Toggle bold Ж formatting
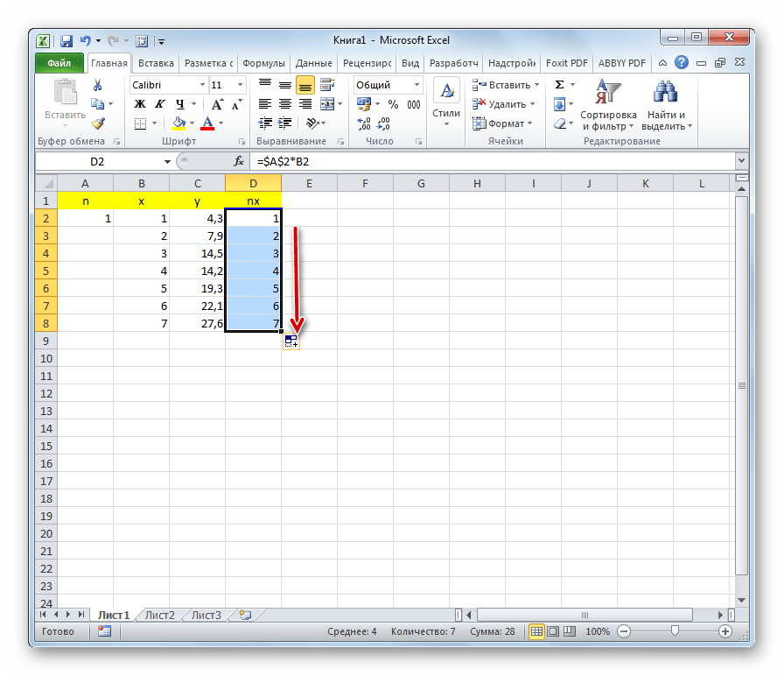The width and height of the screenshot is (784, 676). tap(140, 104)
